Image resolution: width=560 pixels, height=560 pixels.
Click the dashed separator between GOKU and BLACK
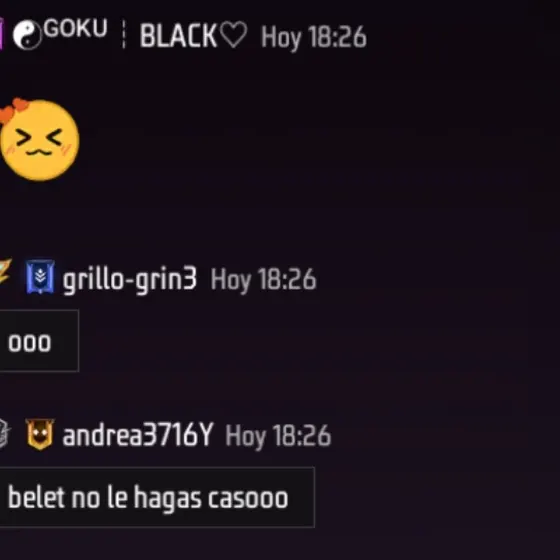[124, 34]
